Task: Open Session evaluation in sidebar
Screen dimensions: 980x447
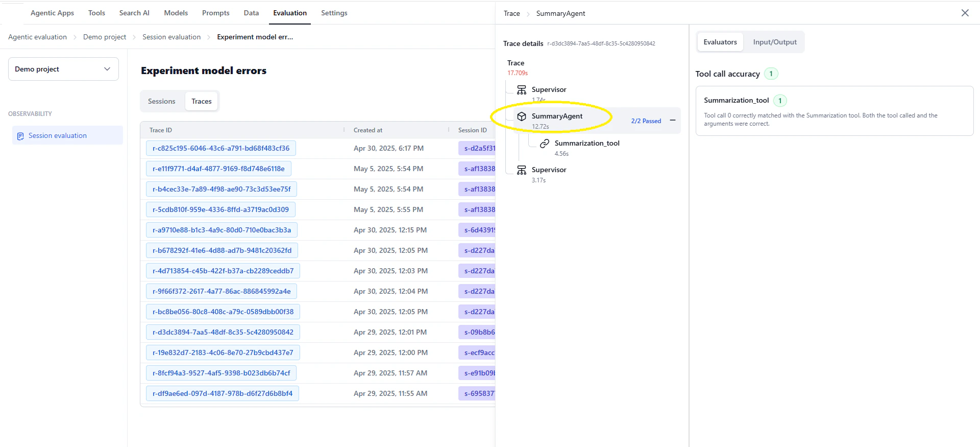Action: tap(67, 135)
